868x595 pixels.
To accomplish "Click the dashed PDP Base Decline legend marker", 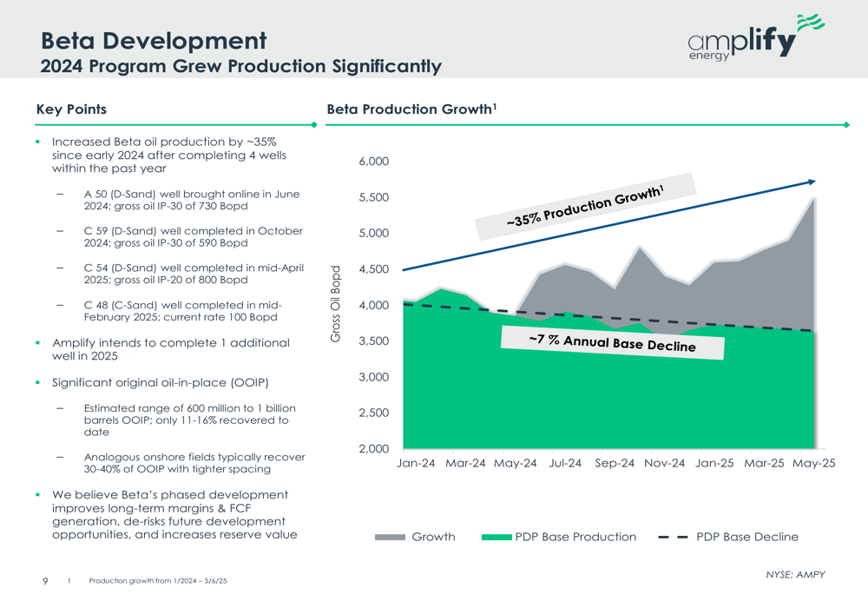I will click(x=674, y=537).
